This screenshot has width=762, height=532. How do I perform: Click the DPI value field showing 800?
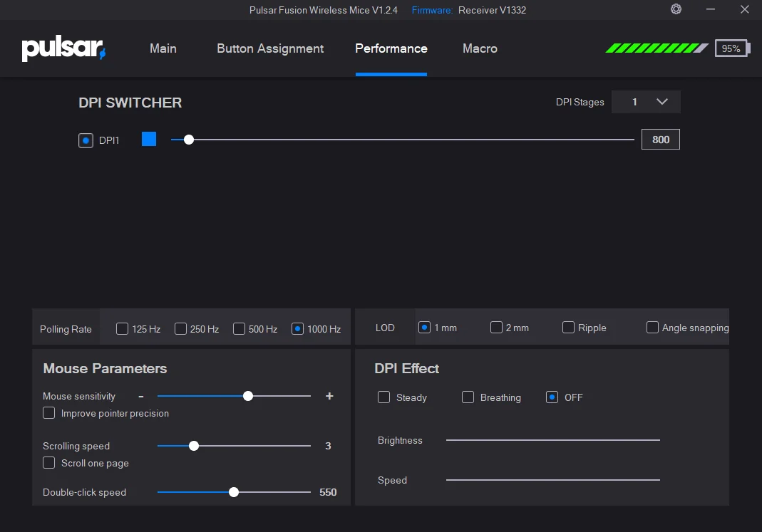click(x=661, y=140)
